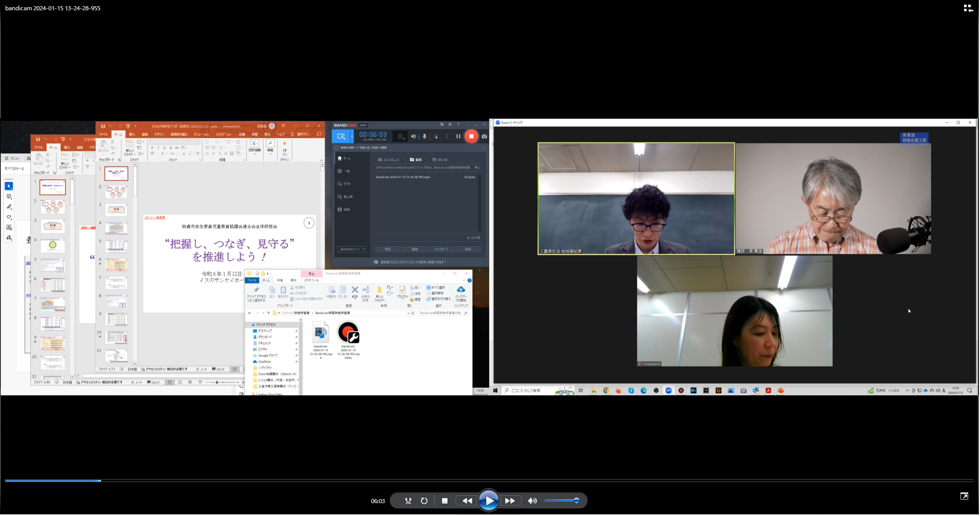Toggle Bandicam's mouse cursor effect icon

point(436,137)
